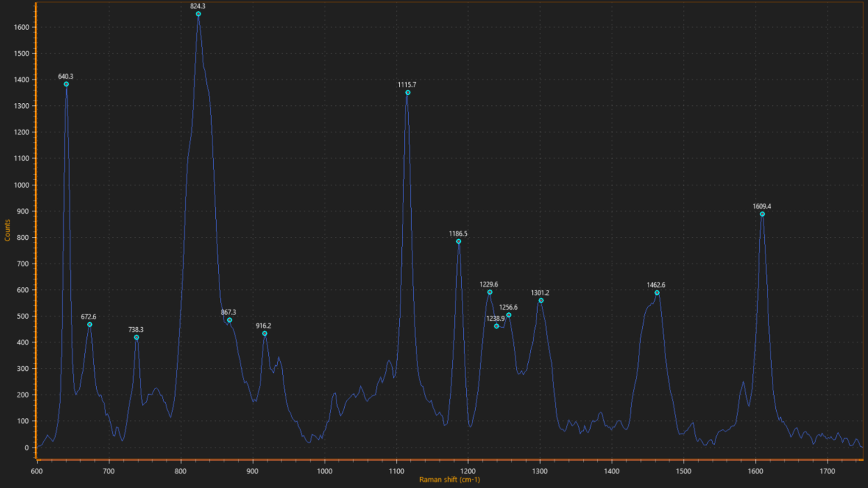This screenshot has width=868, height=488.
Task: Click the 1256.6 peak marker
Action: click(x=509, y=315)
